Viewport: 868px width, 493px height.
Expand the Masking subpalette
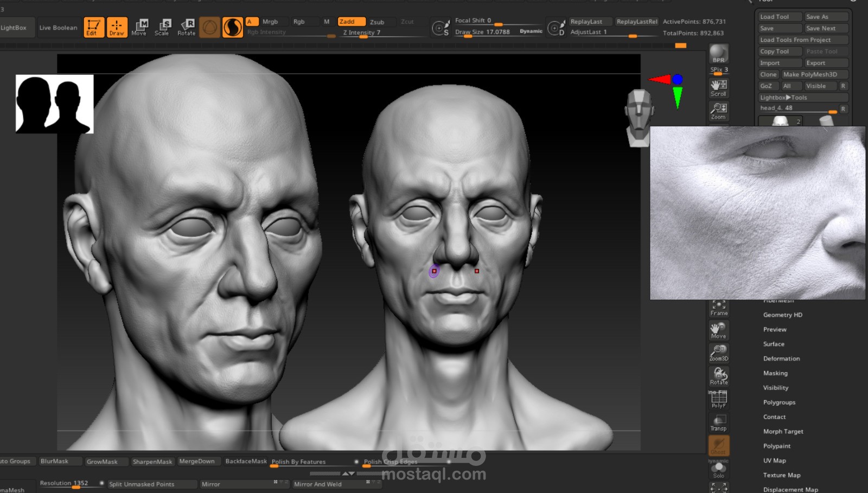775,373
